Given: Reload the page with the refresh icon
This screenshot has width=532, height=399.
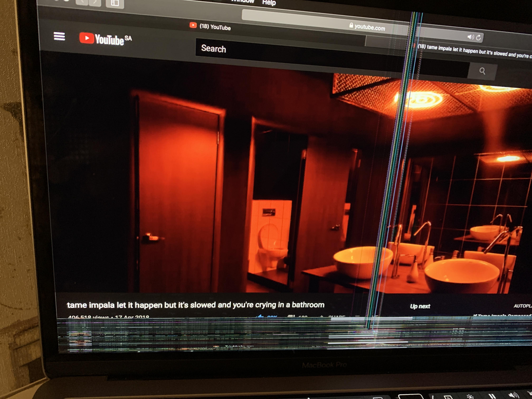Looking at the screenshot, I should pyautogui.click(x=479, y=37).
